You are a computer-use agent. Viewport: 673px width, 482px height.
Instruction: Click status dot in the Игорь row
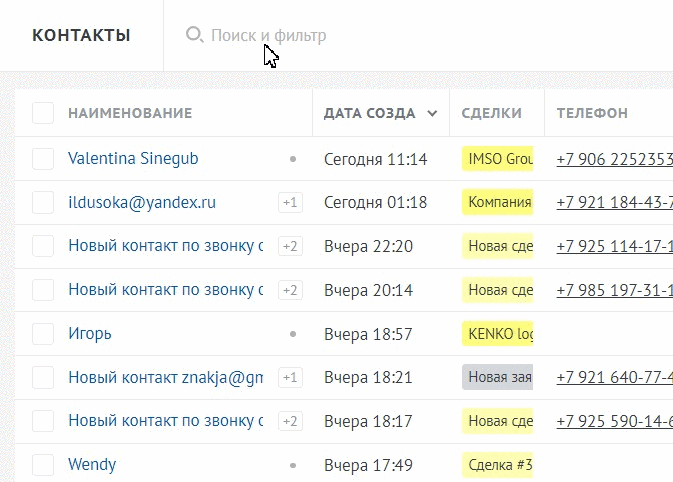(x=292, y=334)
